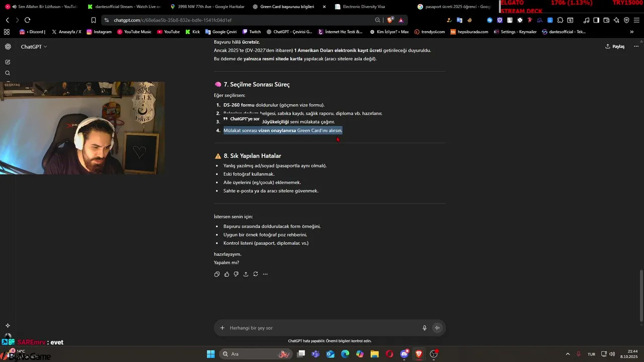The width and height of the screenshot is (644, 362).
Task: Open the Kick bookmark
Action: [x=192, y=32]
